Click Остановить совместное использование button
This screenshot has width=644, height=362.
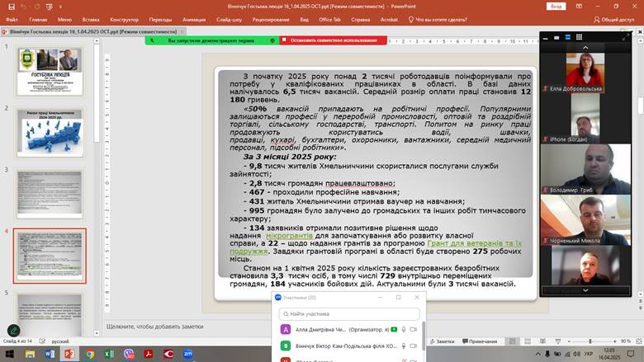[x=328, y=40]
